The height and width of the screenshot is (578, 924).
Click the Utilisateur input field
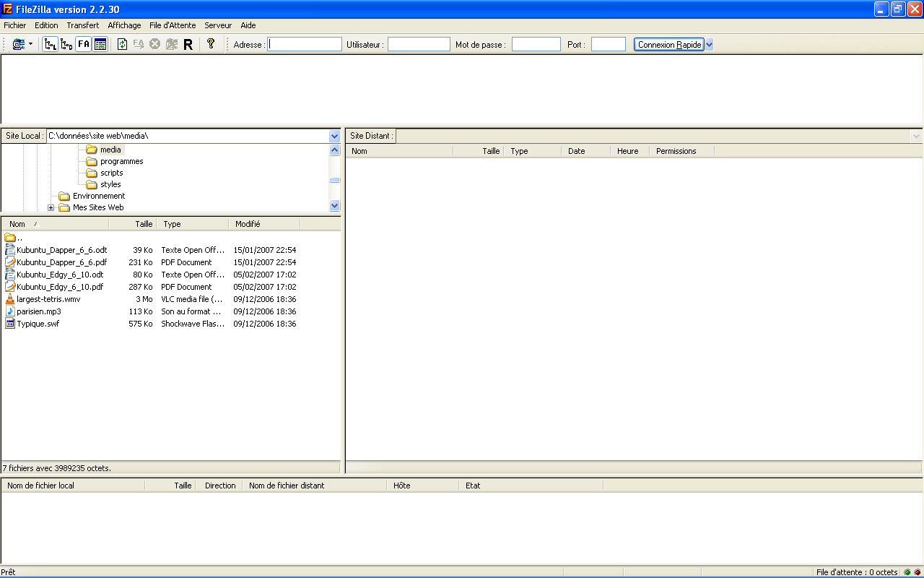click(419, 44)
